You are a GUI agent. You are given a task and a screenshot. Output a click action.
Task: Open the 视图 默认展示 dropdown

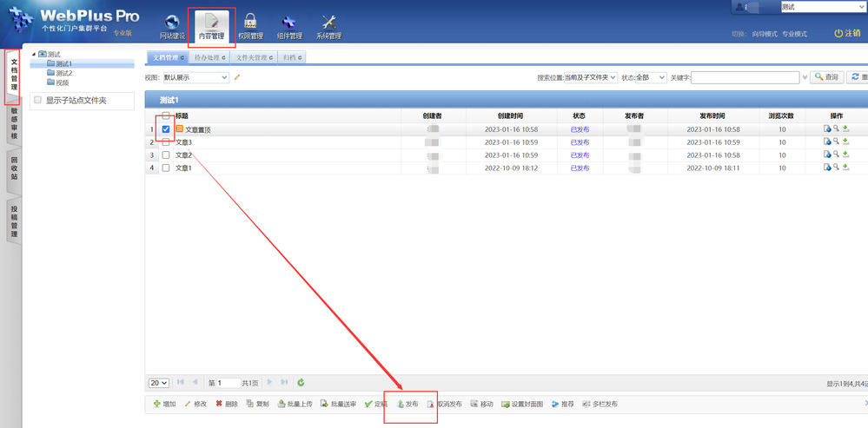195,77
